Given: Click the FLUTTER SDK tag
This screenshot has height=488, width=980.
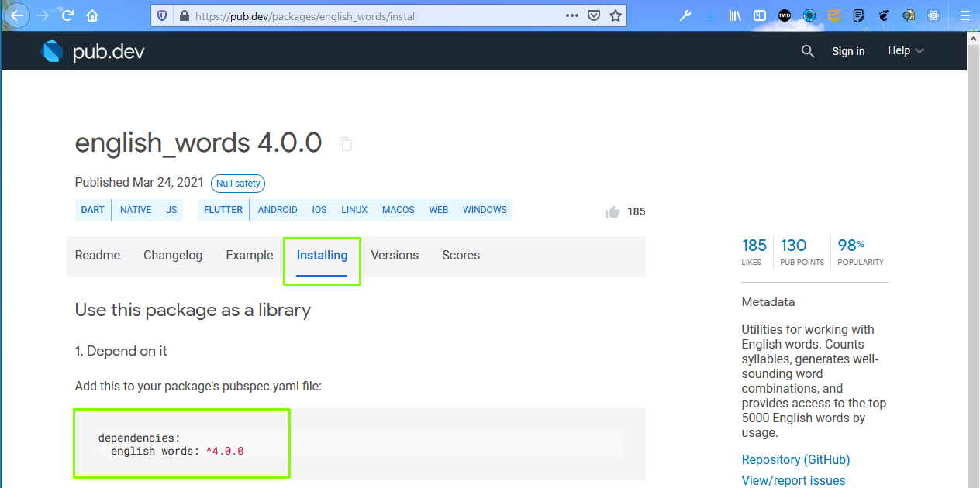Looking at the screenshot, I should (x=223, y=210).
